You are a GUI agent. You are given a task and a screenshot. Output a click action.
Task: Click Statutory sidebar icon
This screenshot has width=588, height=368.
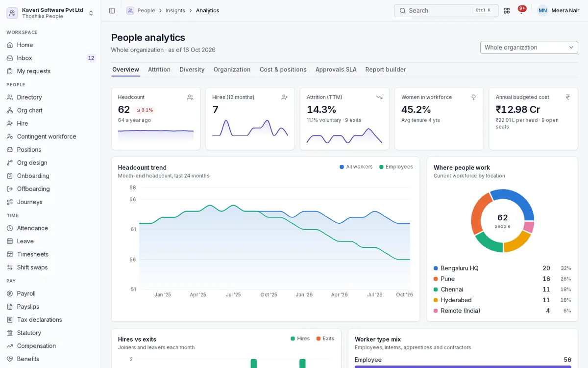pyautogui.click(x=10, y=333)
